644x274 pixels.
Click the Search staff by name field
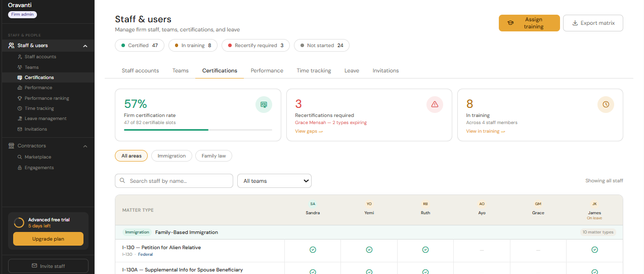pyautogui.click(x=174, y=181)
